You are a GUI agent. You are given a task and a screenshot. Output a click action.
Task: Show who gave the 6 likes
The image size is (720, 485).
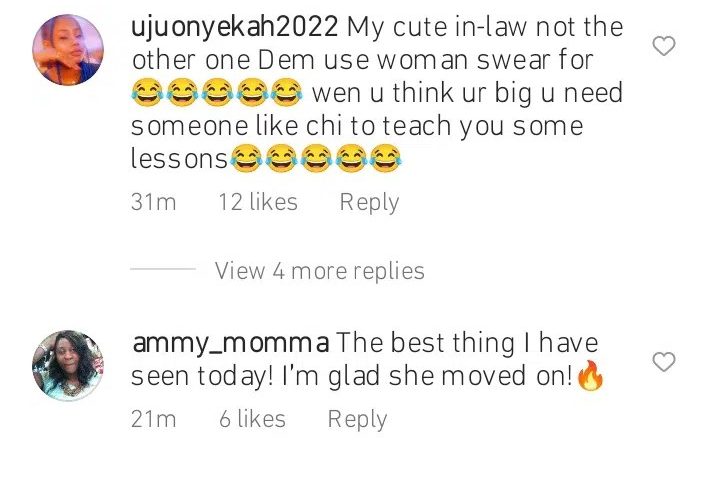tap(252, 419)
